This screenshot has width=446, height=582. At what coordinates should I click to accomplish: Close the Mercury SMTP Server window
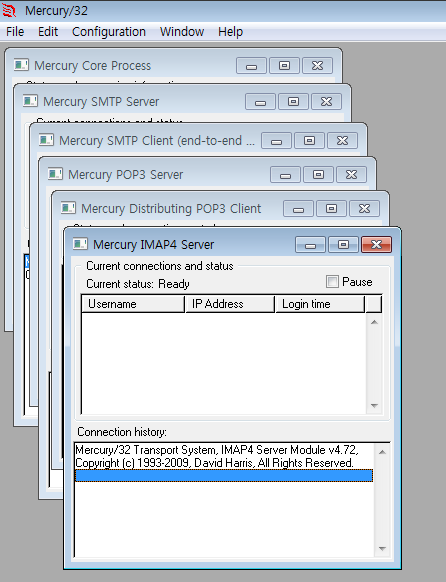tap(326, 102)
